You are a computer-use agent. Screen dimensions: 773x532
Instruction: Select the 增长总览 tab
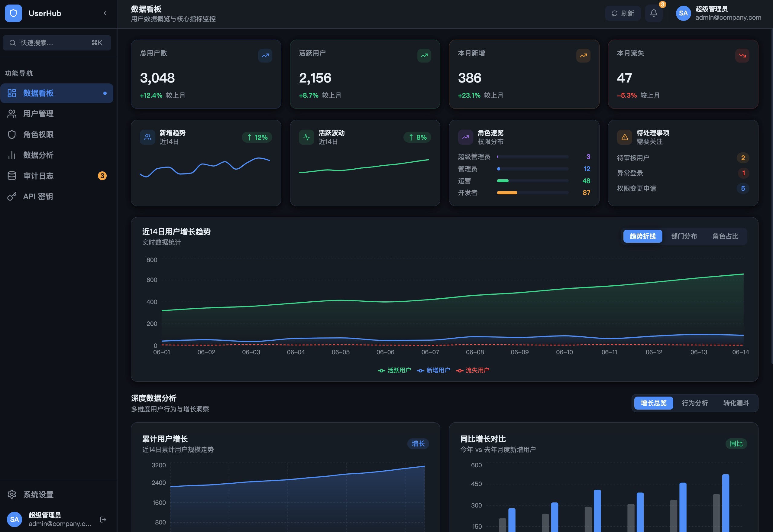point(654,403)
